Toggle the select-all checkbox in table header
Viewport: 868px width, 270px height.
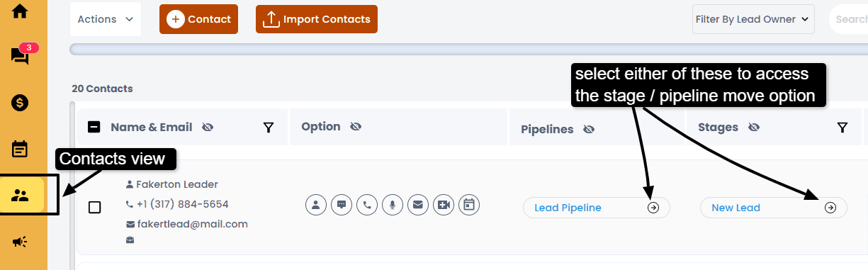(x=94, y=128)
